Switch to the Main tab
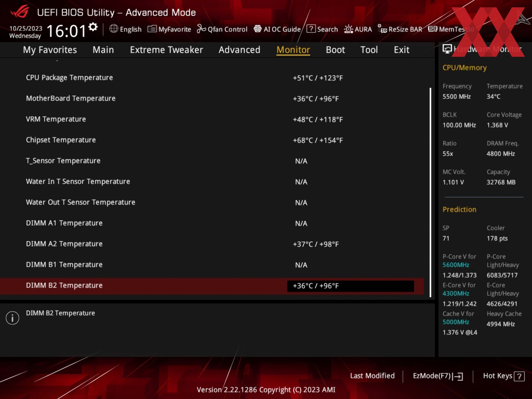This screenshot has height=399, width=532. point(103,50)
